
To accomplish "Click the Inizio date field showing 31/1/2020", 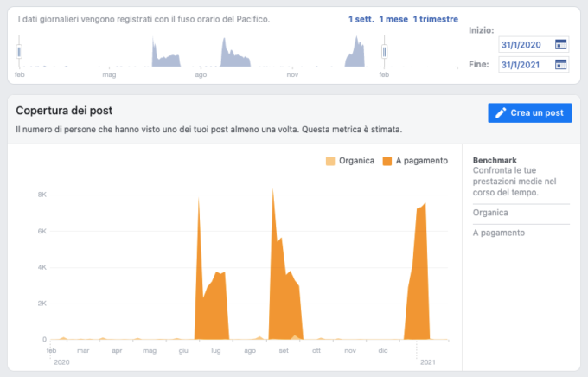I will pos(524,45).
